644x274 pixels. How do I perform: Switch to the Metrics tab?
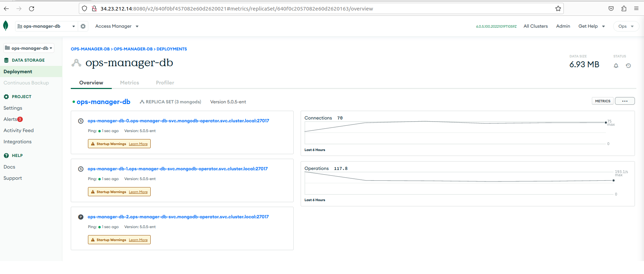130,83
